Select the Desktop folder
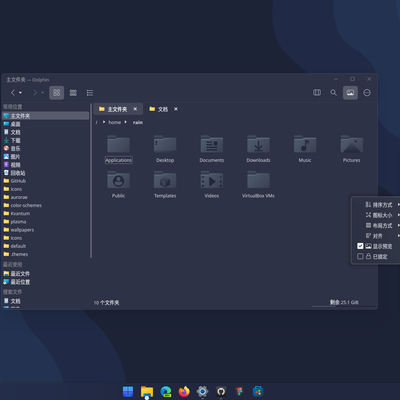This screenshot has height=400, width=400. click(165, 149)
